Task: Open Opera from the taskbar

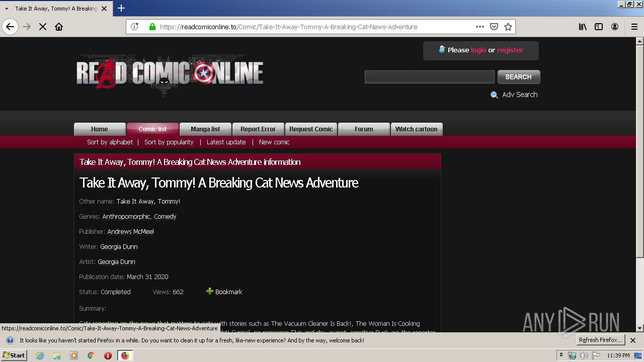Action: (108, 355)
